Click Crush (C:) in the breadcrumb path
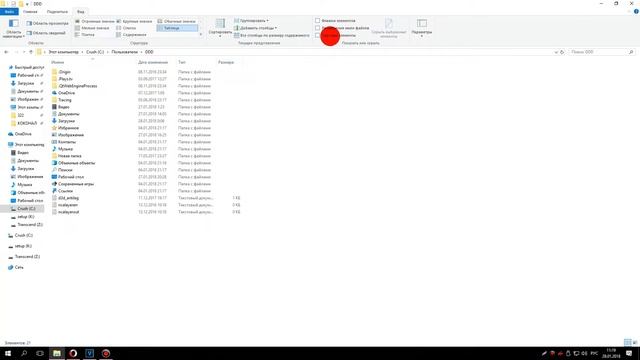The image size is (640, 360). tap(95, 52)
